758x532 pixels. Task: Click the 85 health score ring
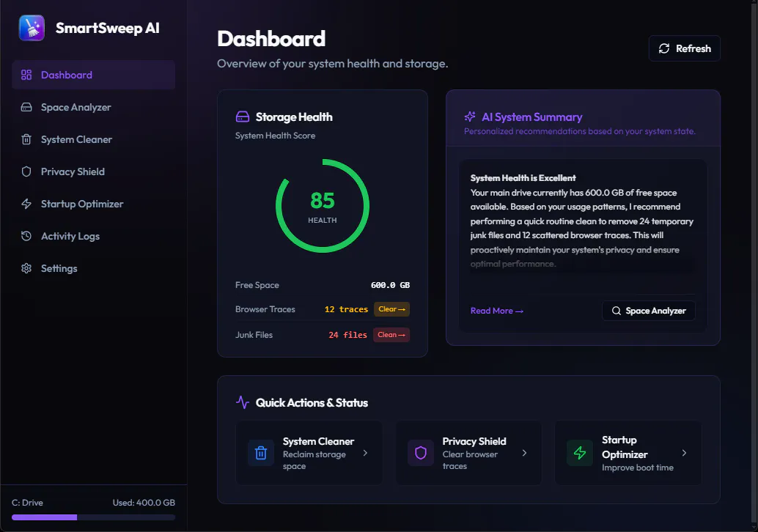tap(323, 206)
